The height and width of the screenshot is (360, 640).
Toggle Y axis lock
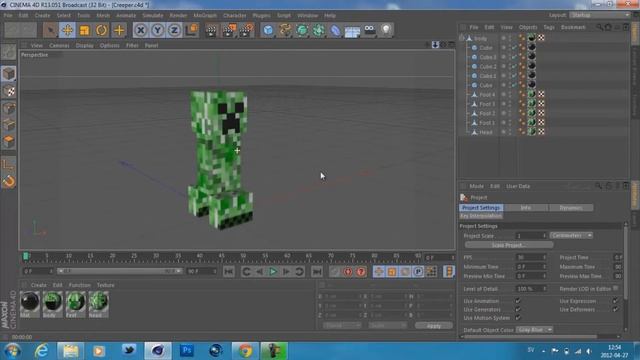click(158, 30)
